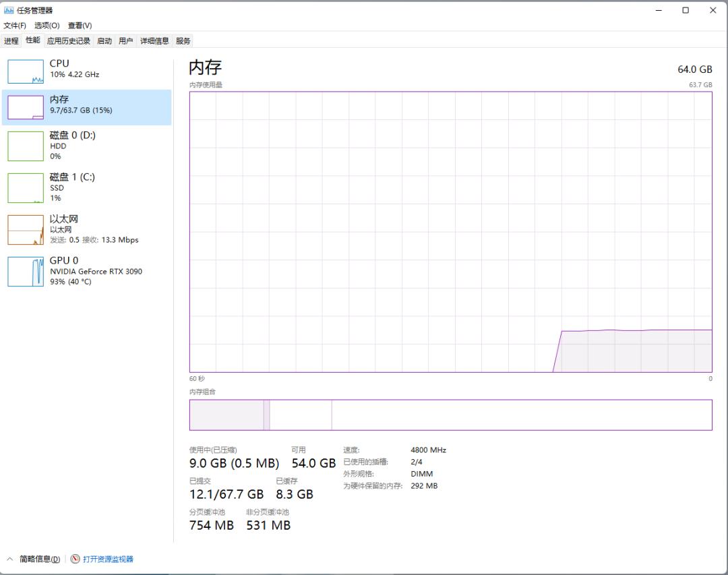Click the 60 秒 graph time label
The height and width of the screenshot is (575, 728).
197,379
